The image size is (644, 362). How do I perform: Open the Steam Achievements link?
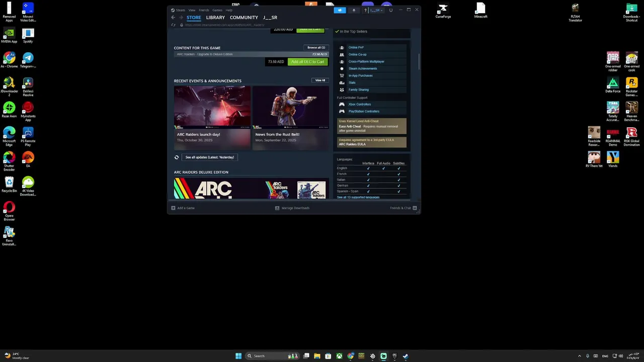(x=363, y=68)
